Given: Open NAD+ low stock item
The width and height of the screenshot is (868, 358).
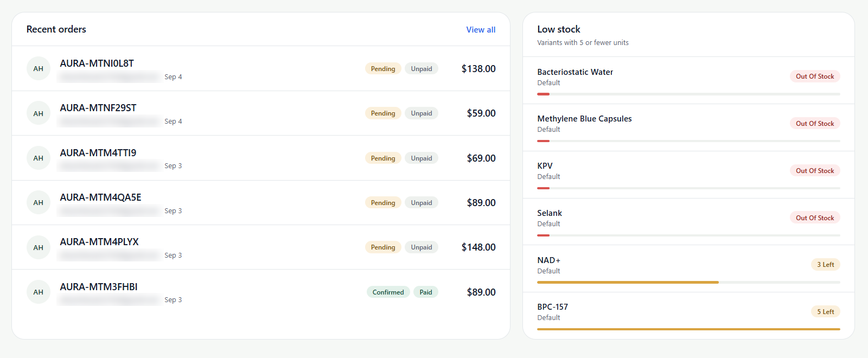Looking at the screenshot, I should pyautogui.click(x=688, y=268).
